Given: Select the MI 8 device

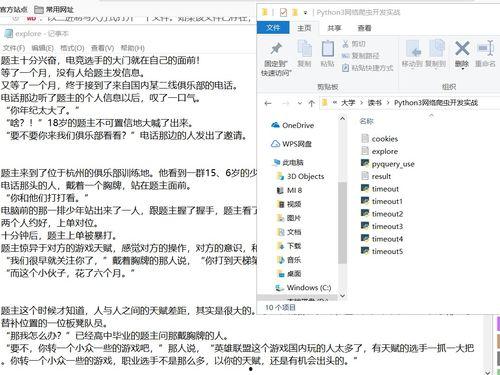Looking at the screenshot, I should point(289,190).
